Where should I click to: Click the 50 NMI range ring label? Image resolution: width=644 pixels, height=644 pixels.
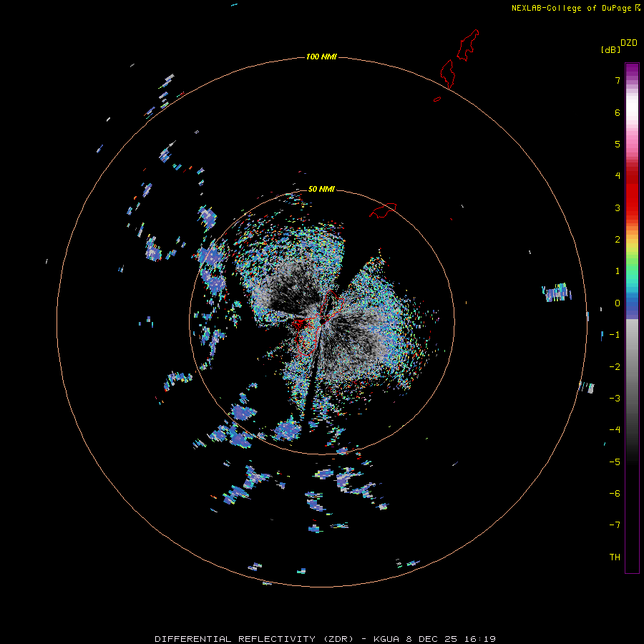coord(321,189)
